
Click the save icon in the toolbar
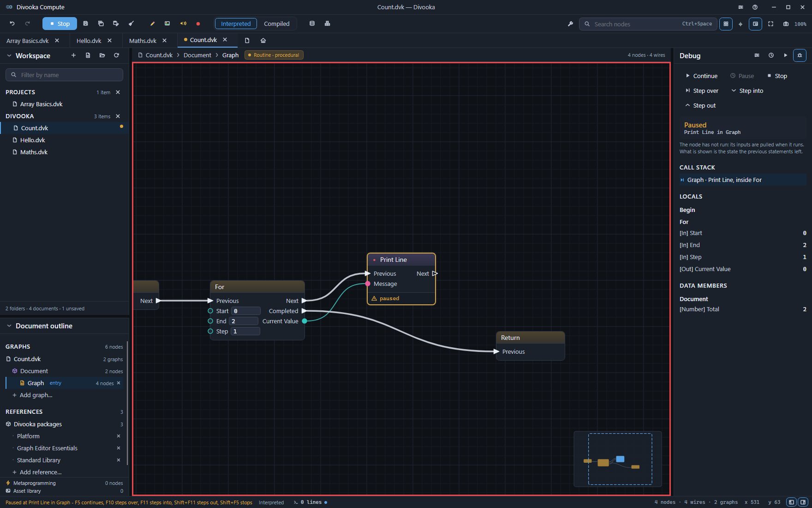85,24
